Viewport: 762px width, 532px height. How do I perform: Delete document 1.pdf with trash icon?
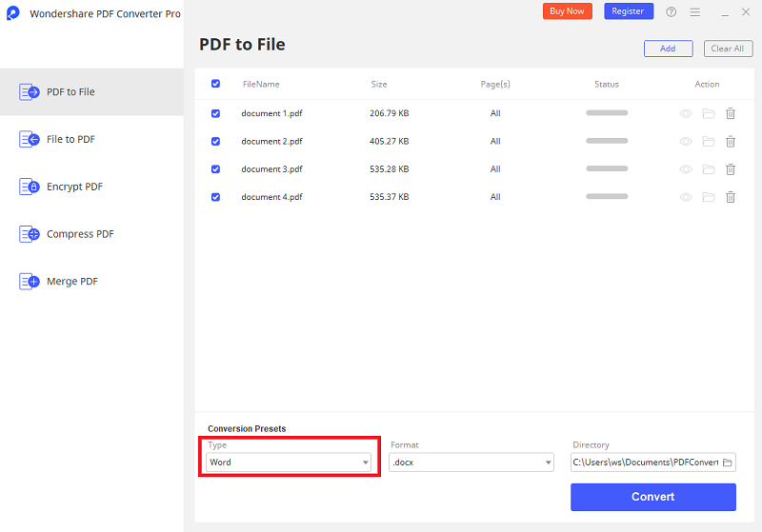click(731, 113)
